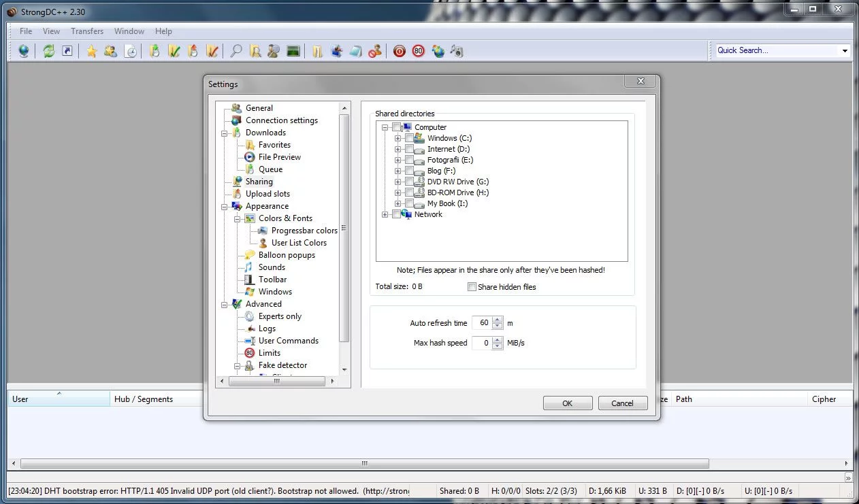Check the Computer checkbox in shared directories
Viewport: 859px width, 504px height.
click(396, 127)
